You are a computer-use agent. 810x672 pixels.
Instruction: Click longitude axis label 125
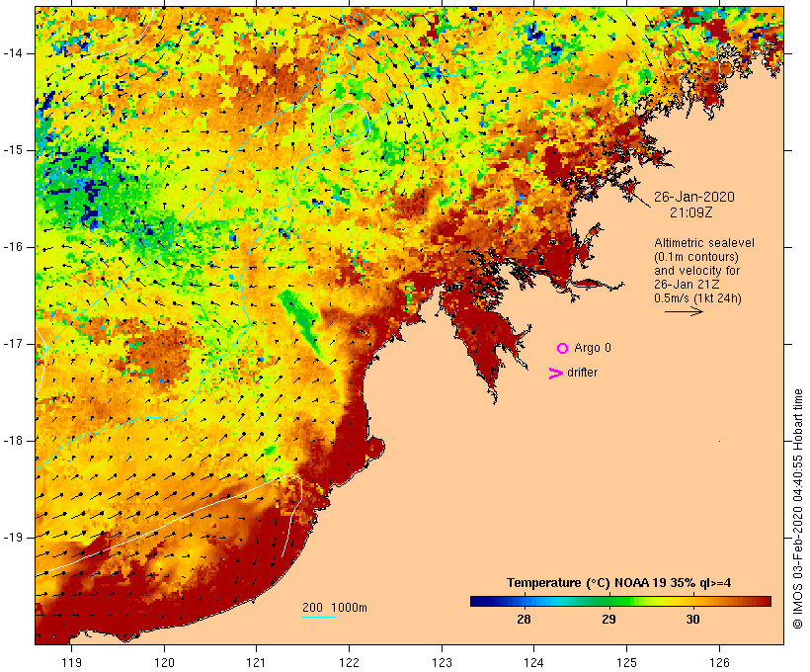click(x=626, y=662)
